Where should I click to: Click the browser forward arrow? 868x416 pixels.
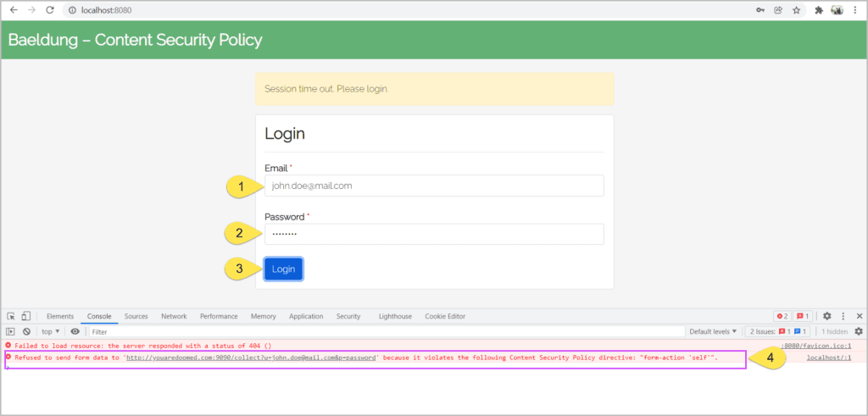[x=31, y=10]
